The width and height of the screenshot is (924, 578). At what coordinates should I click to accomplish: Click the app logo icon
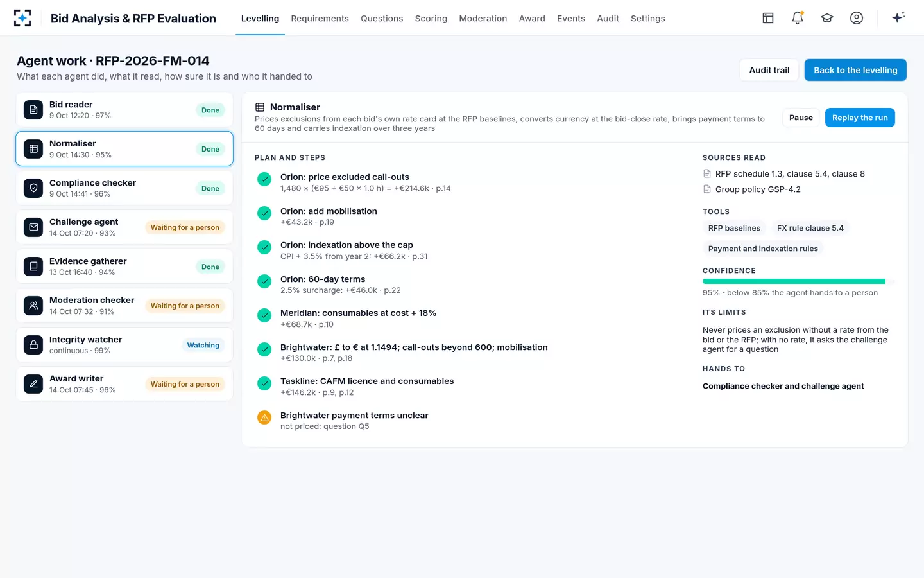22,18
